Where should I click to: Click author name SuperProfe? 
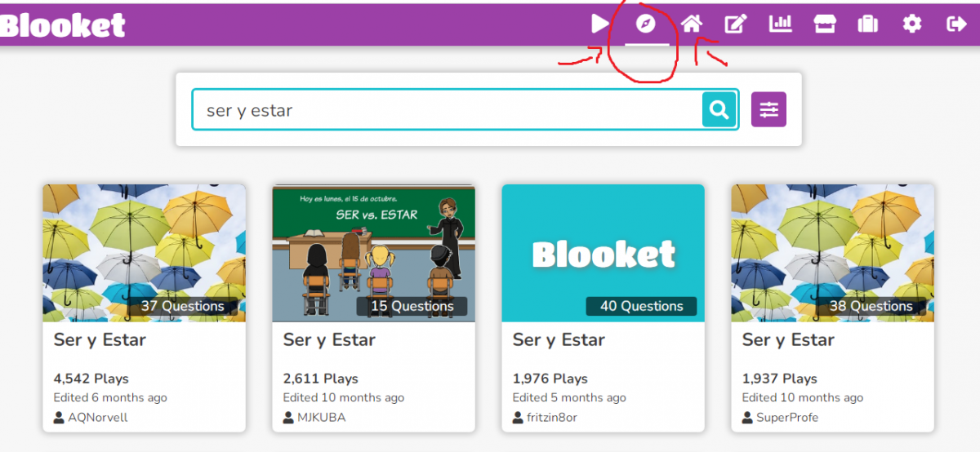coord(787,418)
